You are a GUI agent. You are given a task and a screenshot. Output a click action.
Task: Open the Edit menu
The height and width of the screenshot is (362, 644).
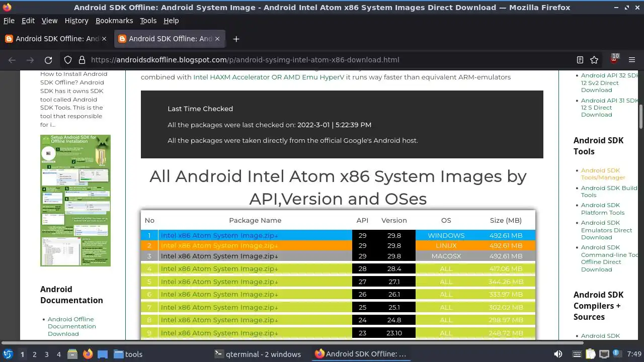(28, 21)
